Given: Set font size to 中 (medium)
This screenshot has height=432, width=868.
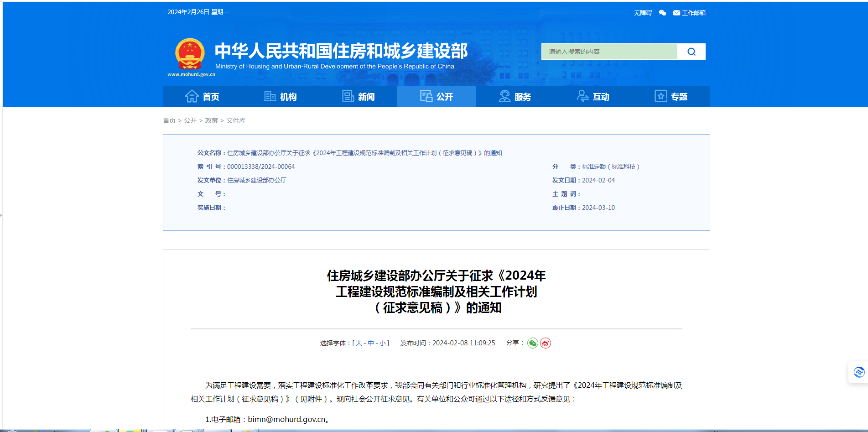Looking at the screenshot, I should pos(371,343).
